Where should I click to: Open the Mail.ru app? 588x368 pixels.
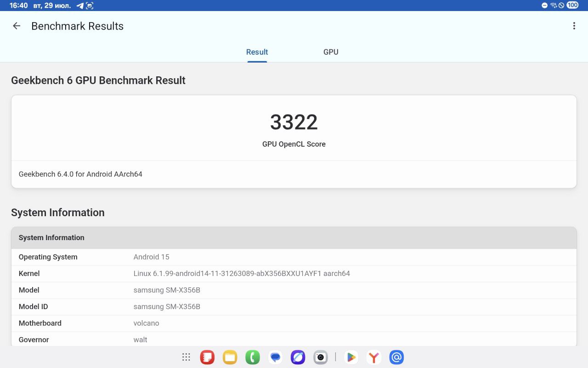396,357
